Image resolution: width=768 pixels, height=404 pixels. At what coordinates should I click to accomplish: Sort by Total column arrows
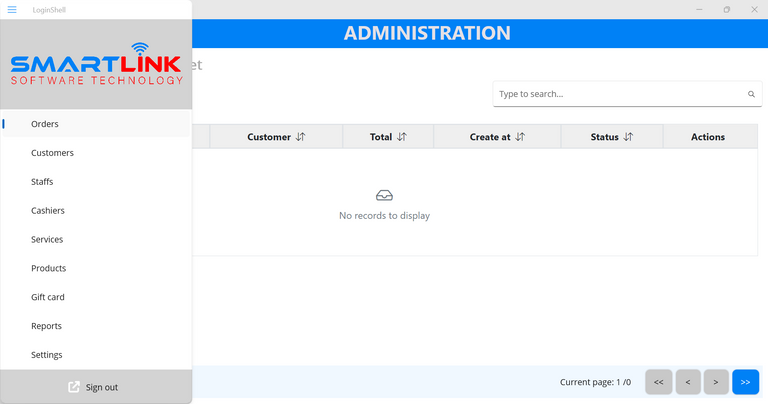click(x=402, y=137)
